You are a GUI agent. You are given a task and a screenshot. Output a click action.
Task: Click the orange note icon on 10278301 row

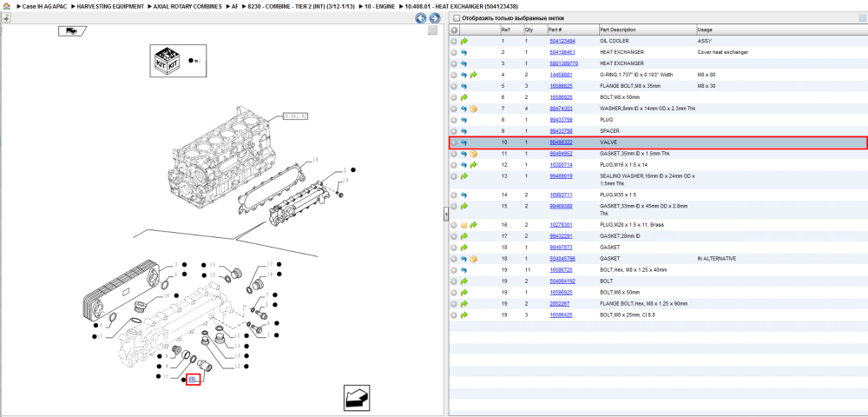[x=464, y=225]
